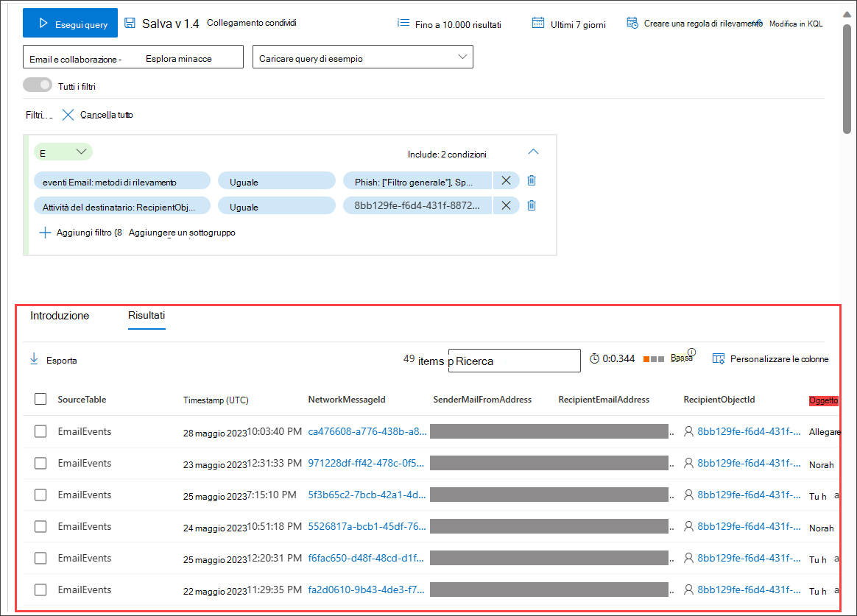
Task: Click the save floppy disk icon
Action: click(130, 23)
